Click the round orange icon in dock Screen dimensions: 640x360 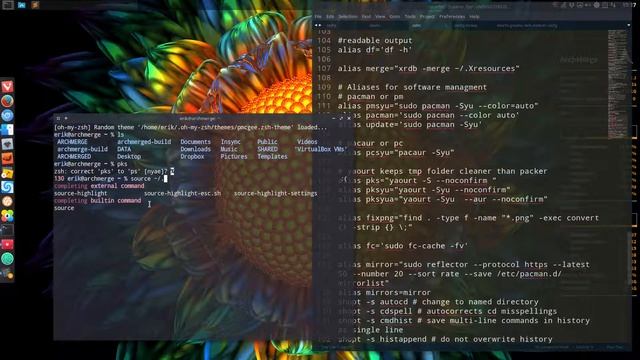(7, 201)
